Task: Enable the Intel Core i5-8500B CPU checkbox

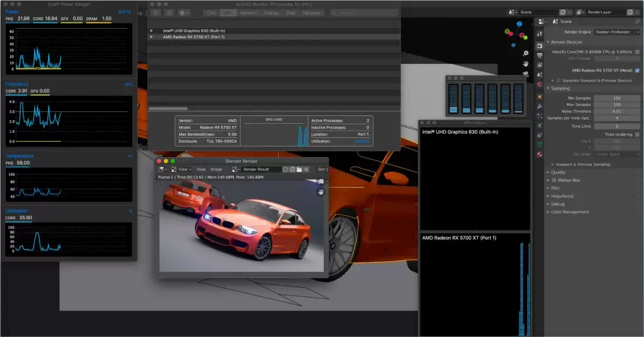Action: pyautogui.click(x=637, y=52)
